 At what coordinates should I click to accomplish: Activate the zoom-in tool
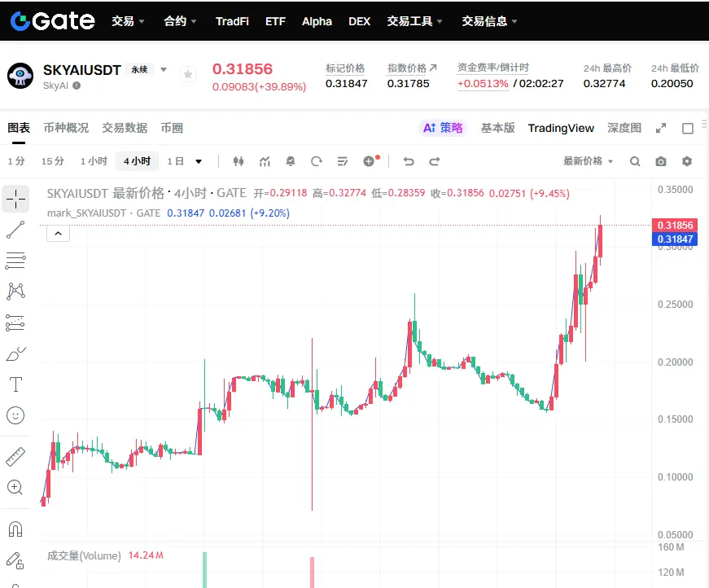tap(15, 487)
